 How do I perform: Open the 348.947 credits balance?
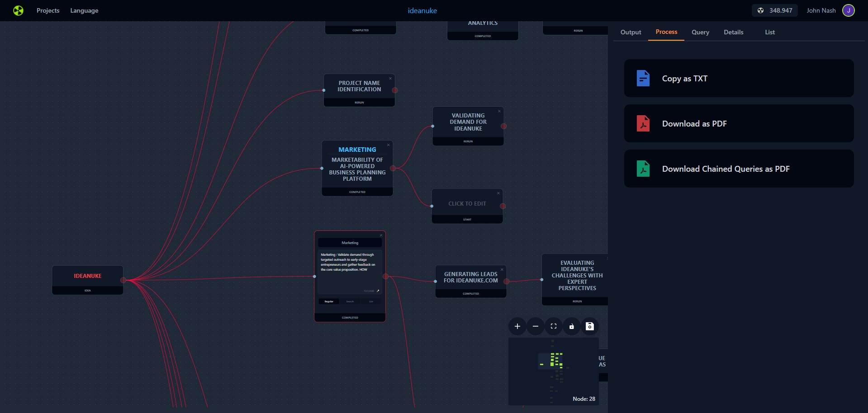pos(775,10)
